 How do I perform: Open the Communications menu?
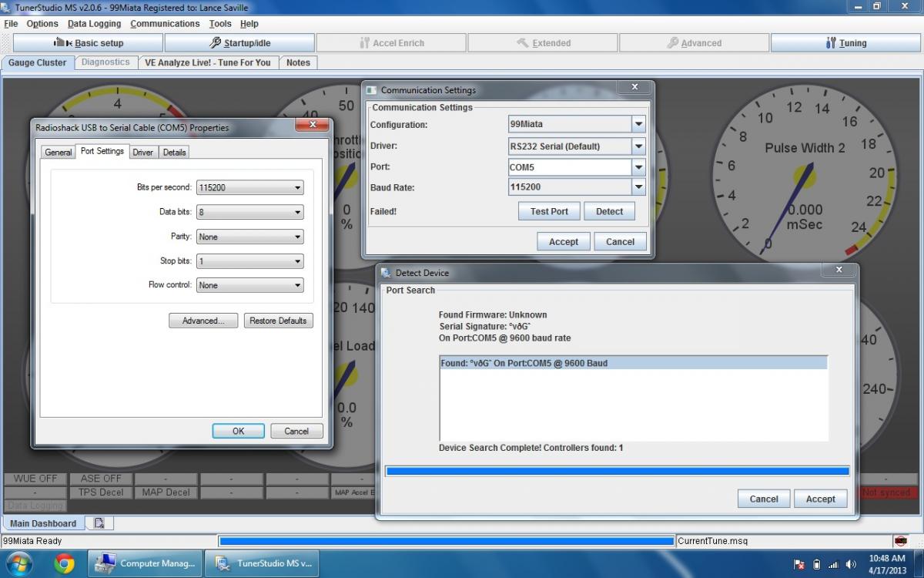pyautogui.click(x=165, y=24)
